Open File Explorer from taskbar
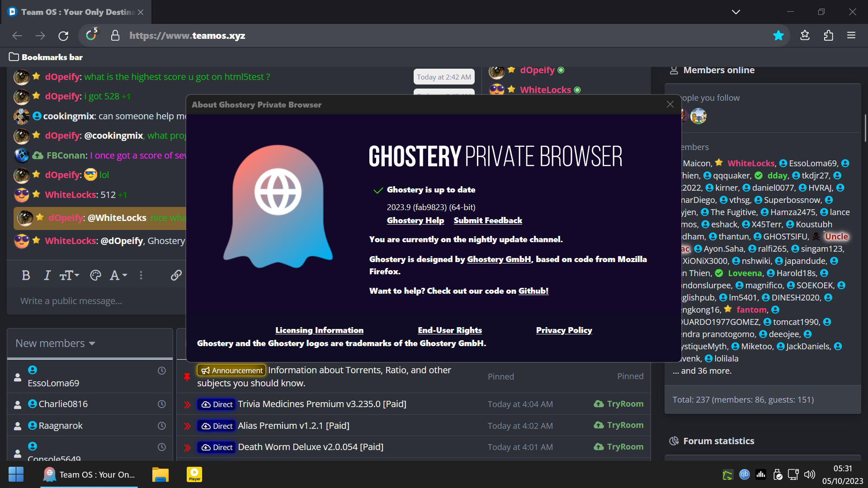 click(x=160, y=474)
